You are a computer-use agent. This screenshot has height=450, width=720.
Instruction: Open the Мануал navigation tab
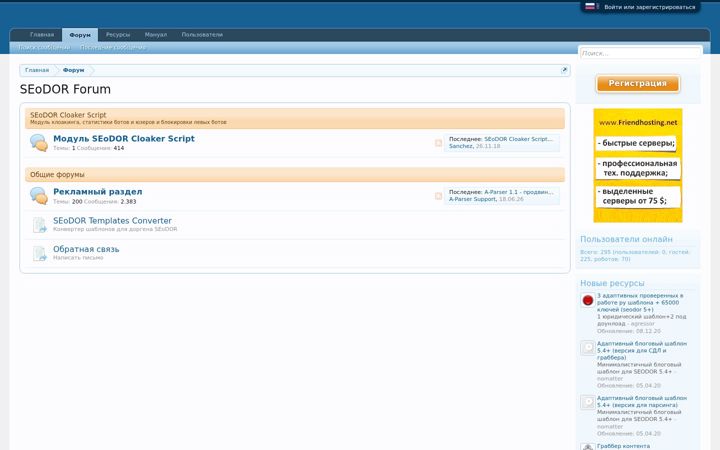(156, 34)
